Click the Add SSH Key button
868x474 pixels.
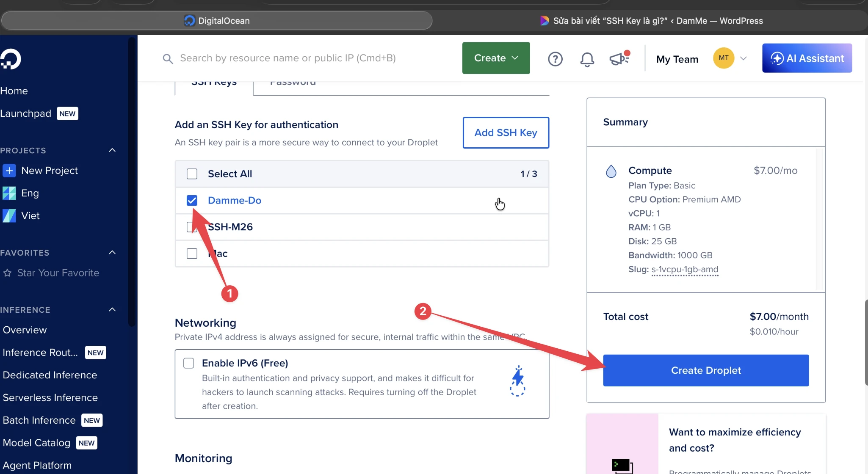pyautogui.click(x=506, y=132)
